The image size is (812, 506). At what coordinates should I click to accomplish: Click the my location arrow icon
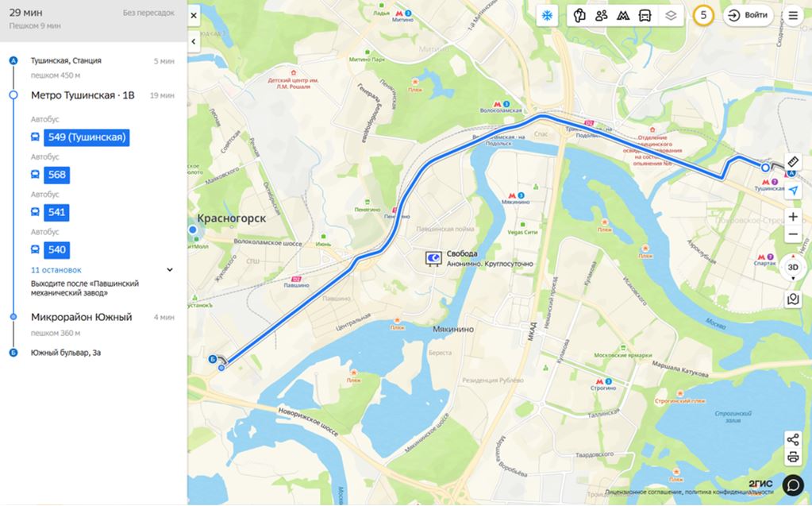coord(793,191)
